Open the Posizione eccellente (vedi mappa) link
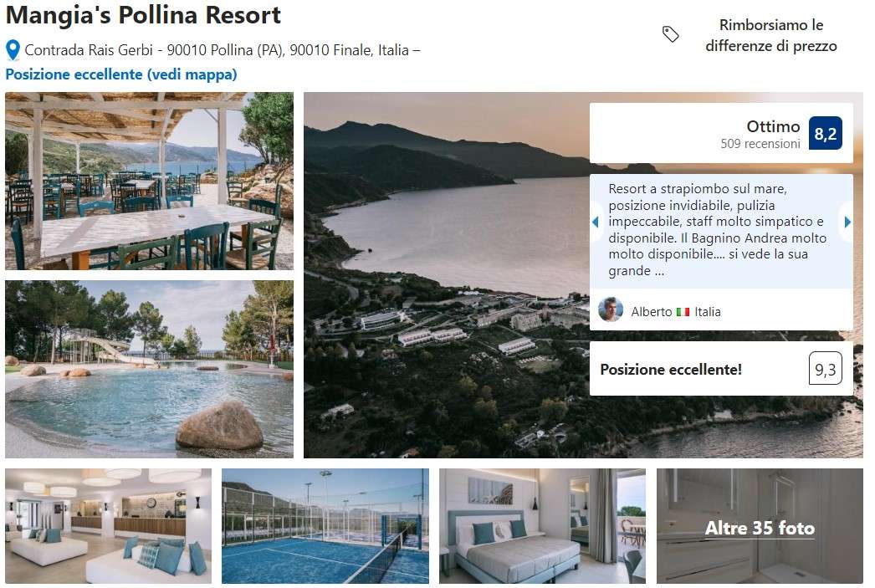 click(x=121, y=74)
